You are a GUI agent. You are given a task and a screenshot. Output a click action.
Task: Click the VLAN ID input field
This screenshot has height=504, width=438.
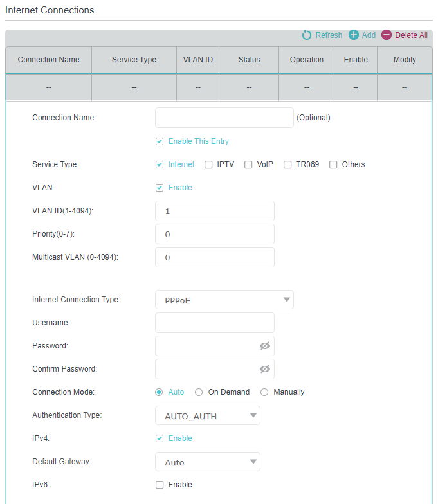coord(215,211)
